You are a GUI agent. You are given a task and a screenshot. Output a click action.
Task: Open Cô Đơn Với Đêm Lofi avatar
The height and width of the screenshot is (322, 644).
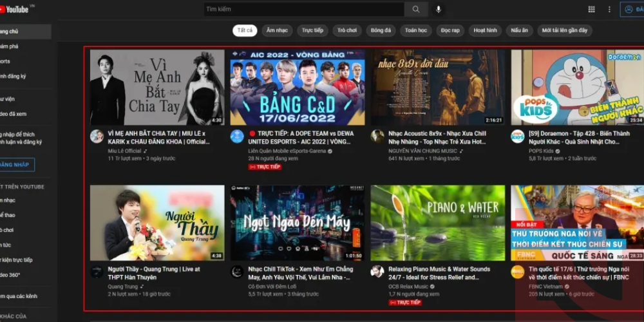point(237,272)
